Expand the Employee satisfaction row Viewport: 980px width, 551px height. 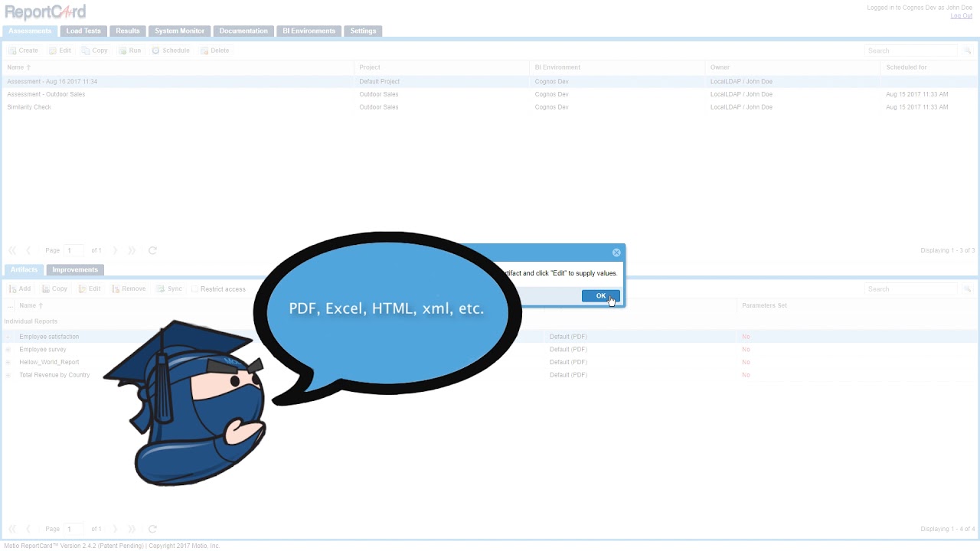[8, 337]
